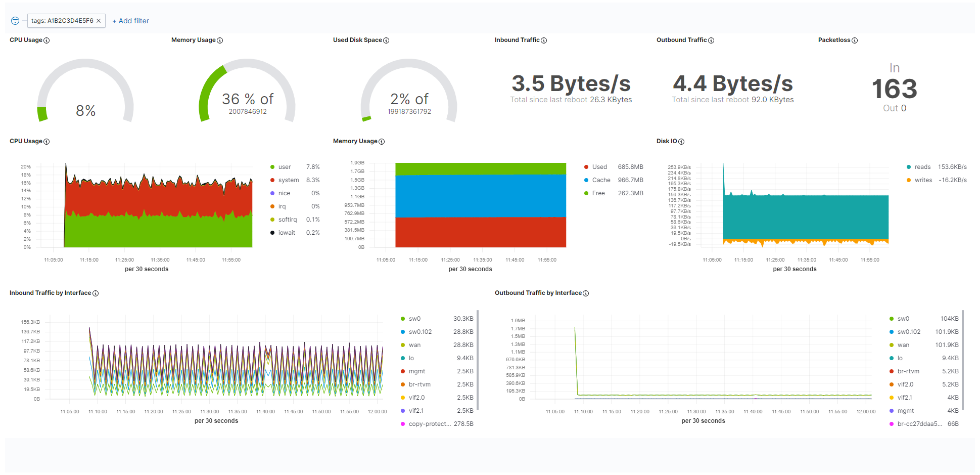Click the inbound legend scrollbar

[478, 360]
